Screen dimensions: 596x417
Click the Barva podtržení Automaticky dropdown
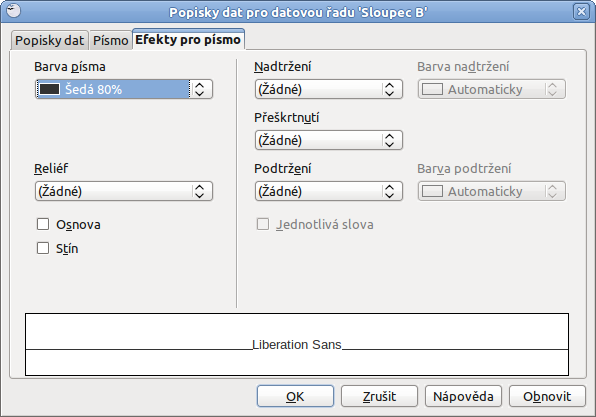tap(491, 191)
